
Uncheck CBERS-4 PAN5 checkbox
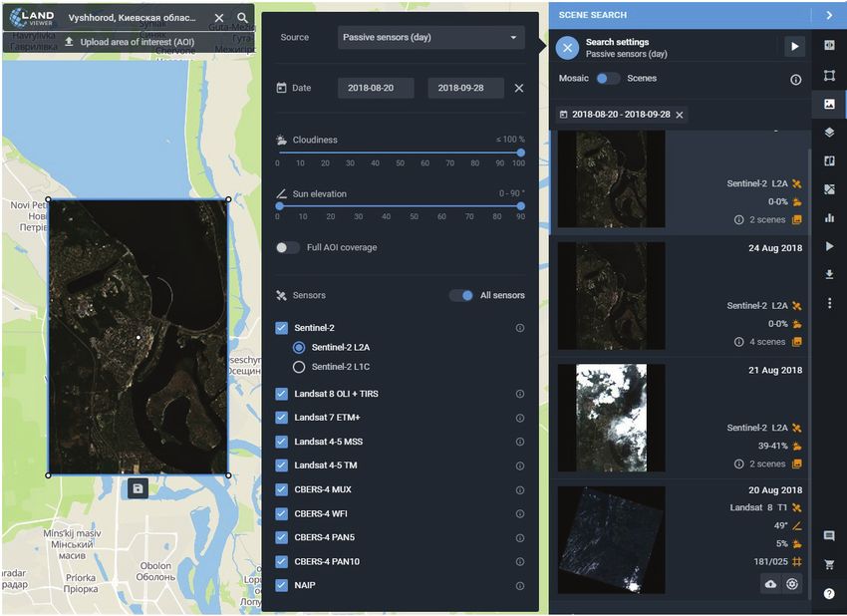[281, 537]
